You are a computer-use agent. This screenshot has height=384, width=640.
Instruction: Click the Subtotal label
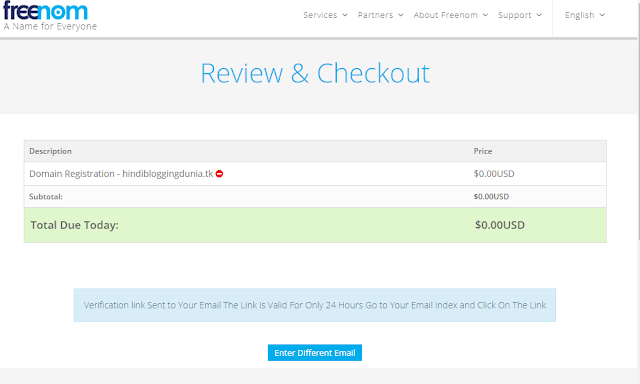pos(46,197)
